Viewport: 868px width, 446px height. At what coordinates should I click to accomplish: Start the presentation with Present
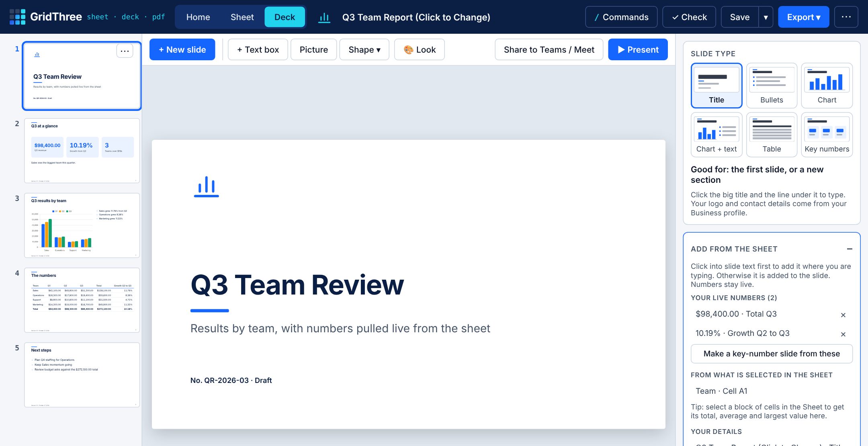pyautogui.click(x=638, y=49)
